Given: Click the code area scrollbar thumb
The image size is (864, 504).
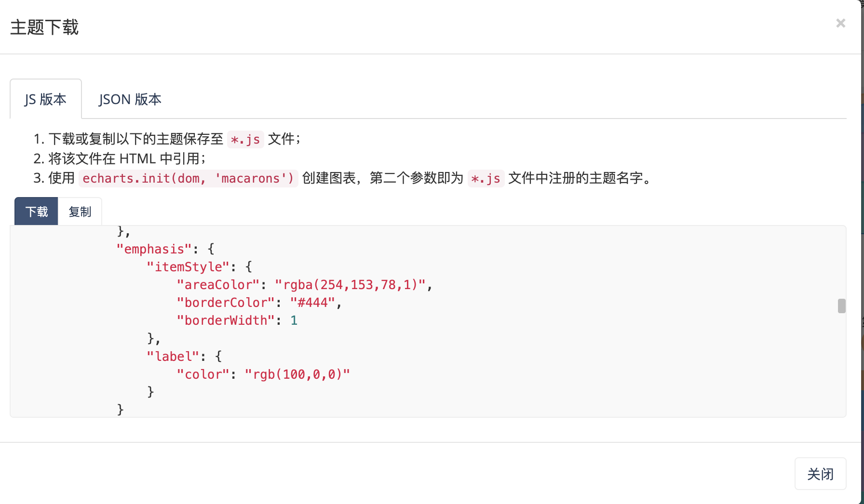Looking at the screenshot, I should click(841, 306).
